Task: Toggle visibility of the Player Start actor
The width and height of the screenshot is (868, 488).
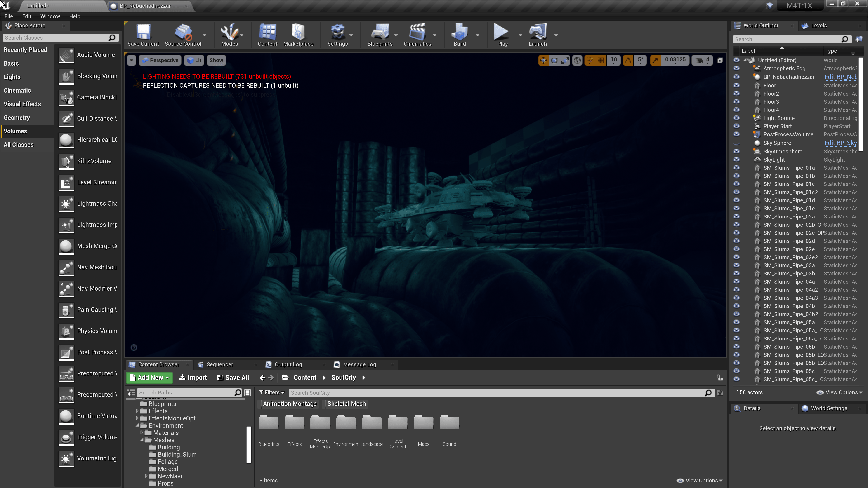Action: point(736,126)
